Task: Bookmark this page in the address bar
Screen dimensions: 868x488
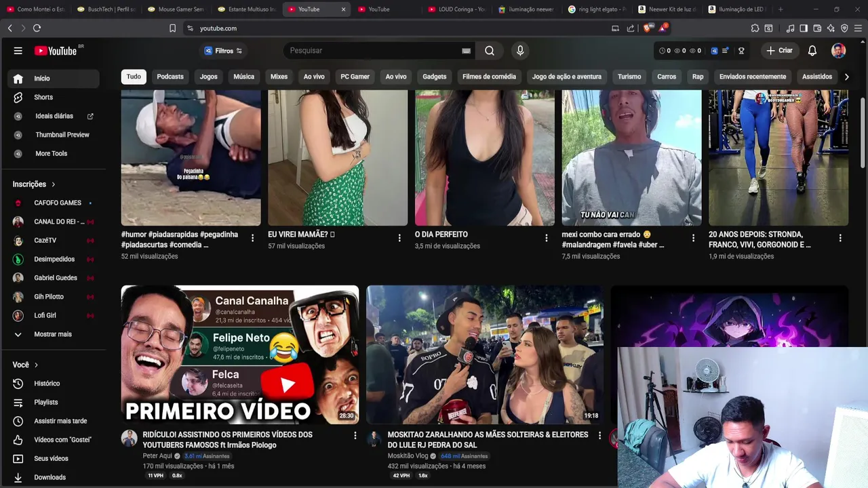Action: 172,28
